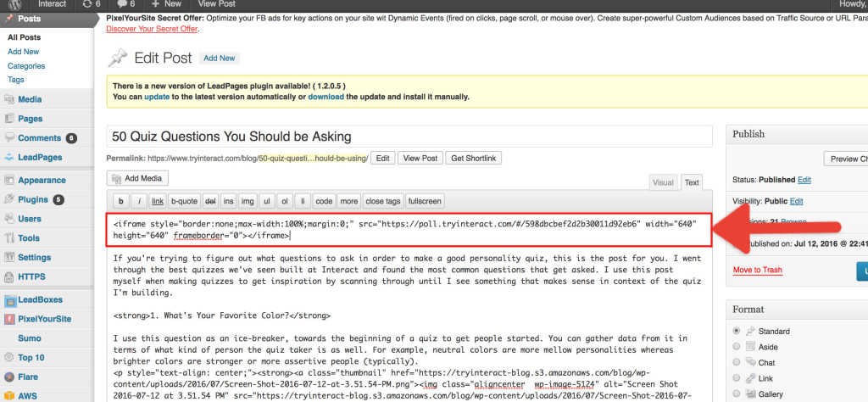The image size is (868, 402).
Task: Open the Users icon in sidebar
Action: pos(9,219)
